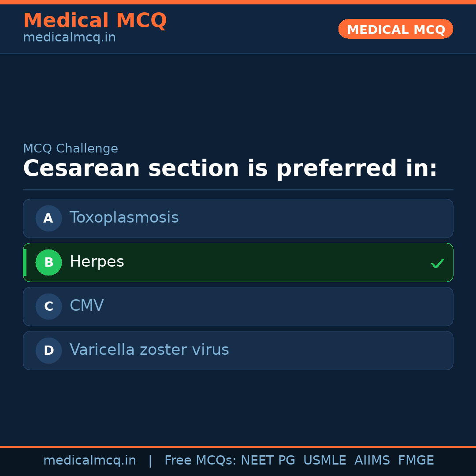Viewport: 476px width, 476px height.
Task: Pick the Varicella zoster virus answer
Action: point(238,350)
